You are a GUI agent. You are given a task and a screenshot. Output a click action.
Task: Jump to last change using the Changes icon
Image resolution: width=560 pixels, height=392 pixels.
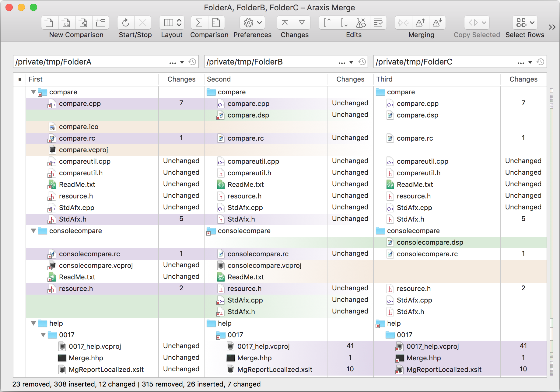tap(302, 23)
